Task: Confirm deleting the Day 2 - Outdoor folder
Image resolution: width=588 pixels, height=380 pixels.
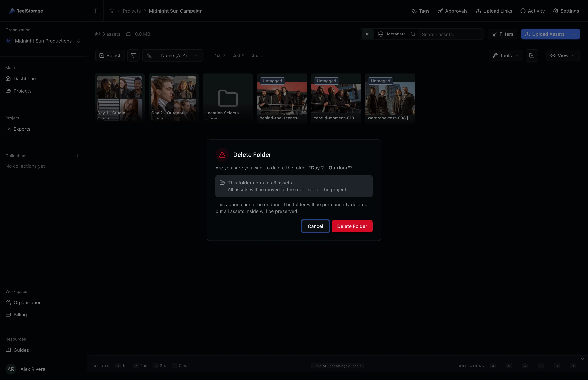Action: (x=352, y=226)
